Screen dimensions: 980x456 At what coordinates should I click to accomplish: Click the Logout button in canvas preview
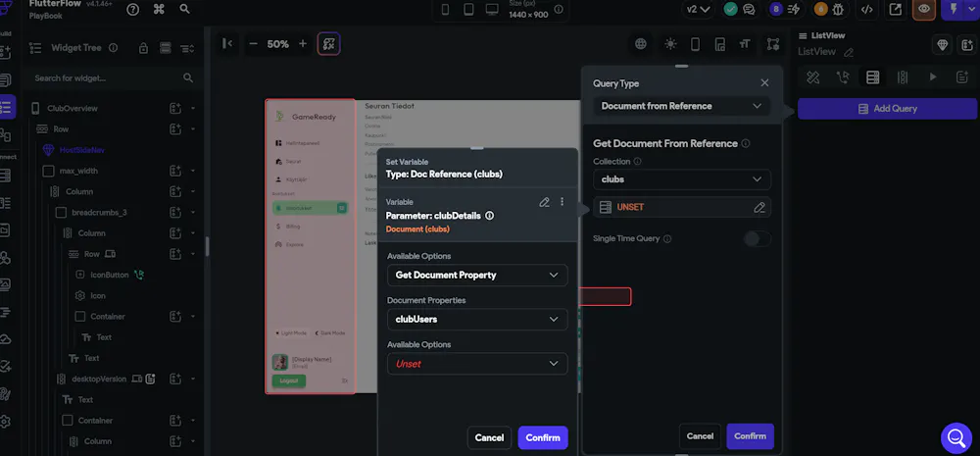click(289, 380)
